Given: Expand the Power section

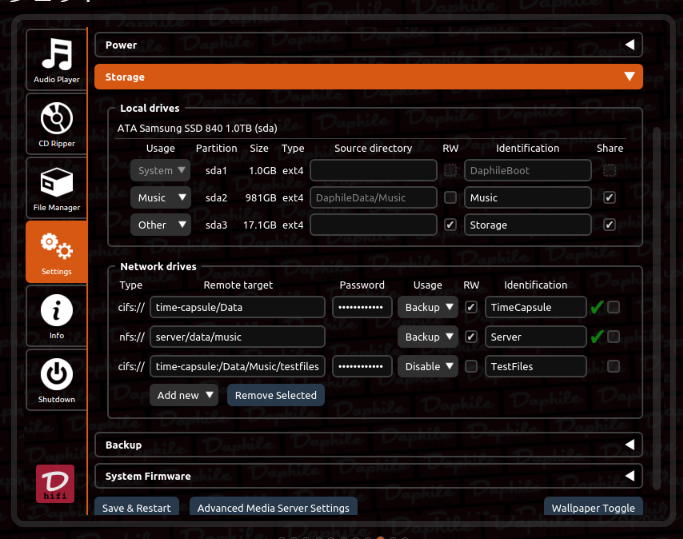Looking at the screenshot, I should point(368,45).
